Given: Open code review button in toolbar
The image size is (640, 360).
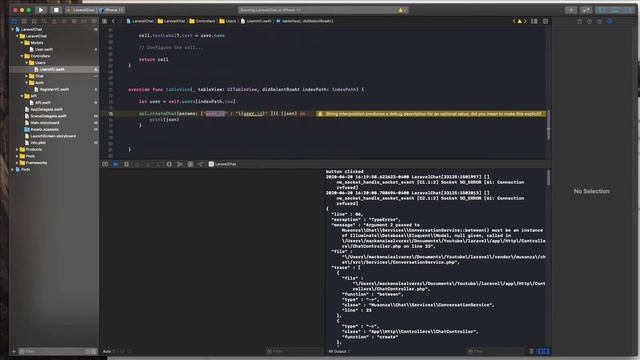Looking at the screenshot, I should pos(587,10).
